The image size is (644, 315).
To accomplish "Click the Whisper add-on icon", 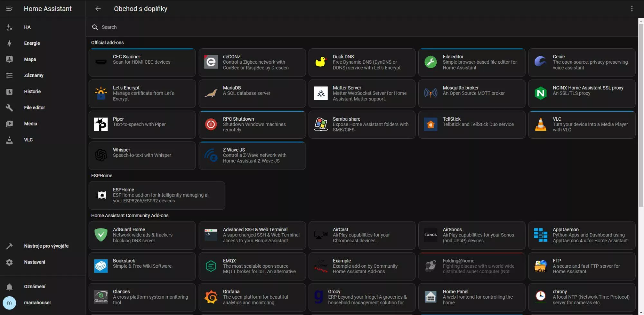I will click(101, 155).
